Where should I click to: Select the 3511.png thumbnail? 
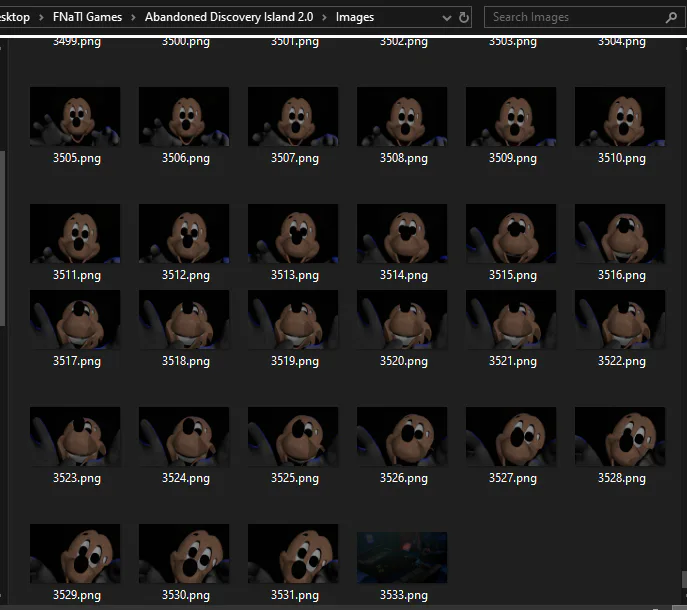[x=75, y=234]
